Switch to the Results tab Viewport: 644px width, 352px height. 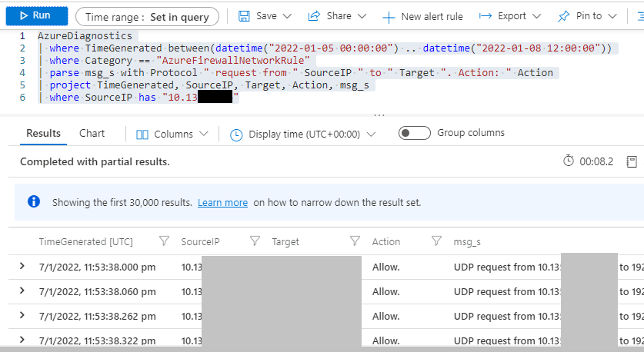coord(43,134)
